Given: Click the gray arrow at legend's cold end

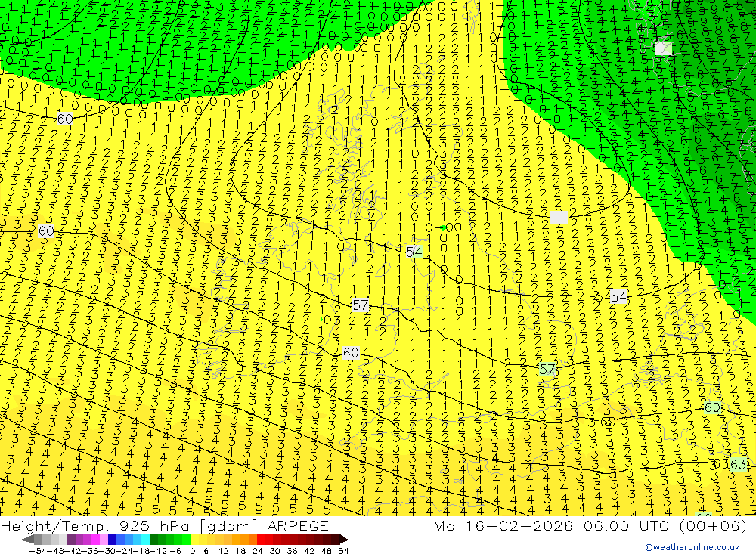Looking at the screenshot, I should point(27,539).
